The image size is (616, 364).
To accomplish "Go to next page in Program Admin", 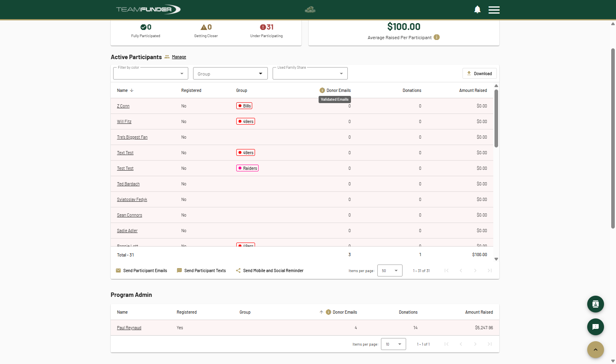I will pos(475,344).
